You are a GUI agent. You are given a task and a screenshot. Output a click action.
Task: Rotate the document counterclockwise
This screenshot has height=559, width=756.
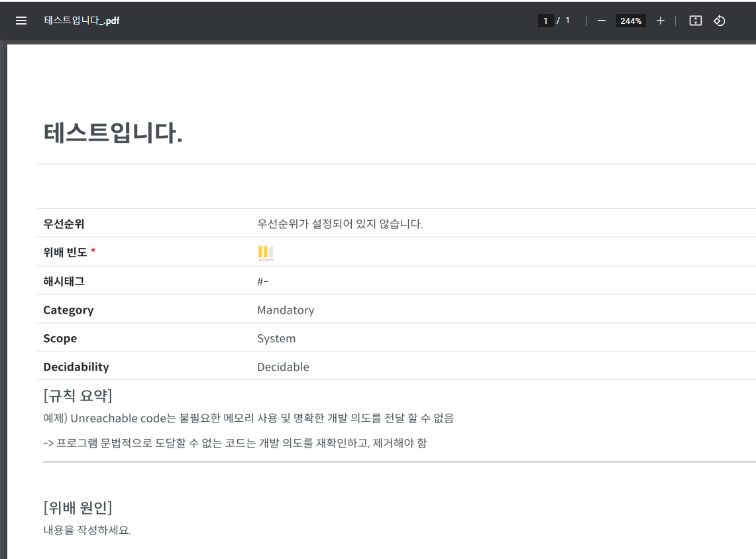click(720, 21)
